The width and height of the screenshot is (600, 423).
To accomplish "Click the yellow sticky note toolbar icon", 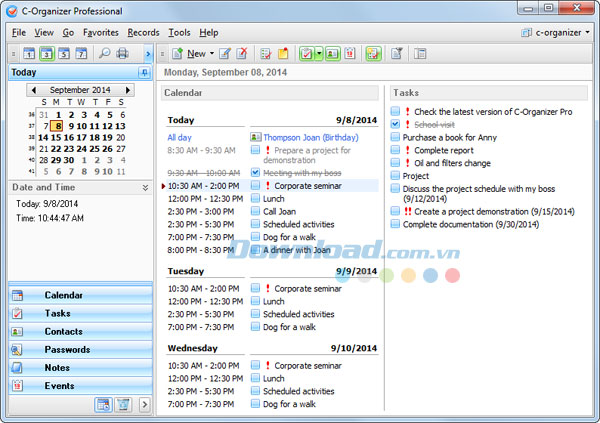I will 283,53.
